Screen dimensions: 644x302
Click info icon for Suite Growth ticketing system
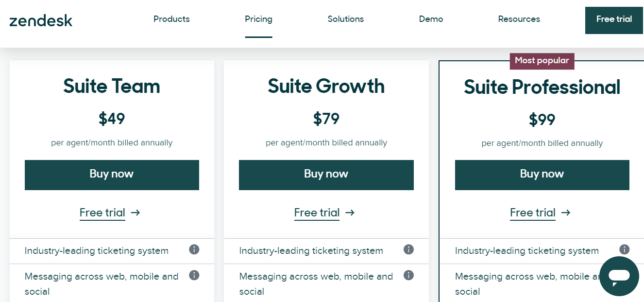click(408, 250)
